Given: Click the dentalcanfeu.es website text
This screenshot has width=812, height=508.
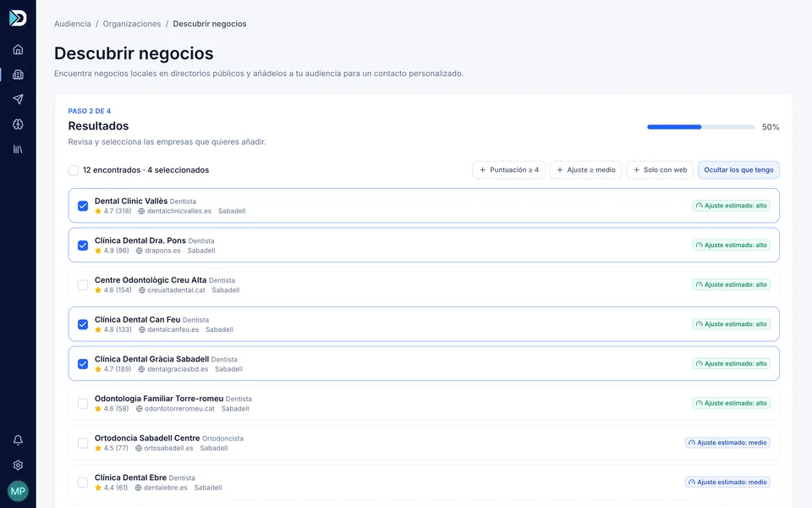Looking at the screenshot, I should (x=173, y=329).
